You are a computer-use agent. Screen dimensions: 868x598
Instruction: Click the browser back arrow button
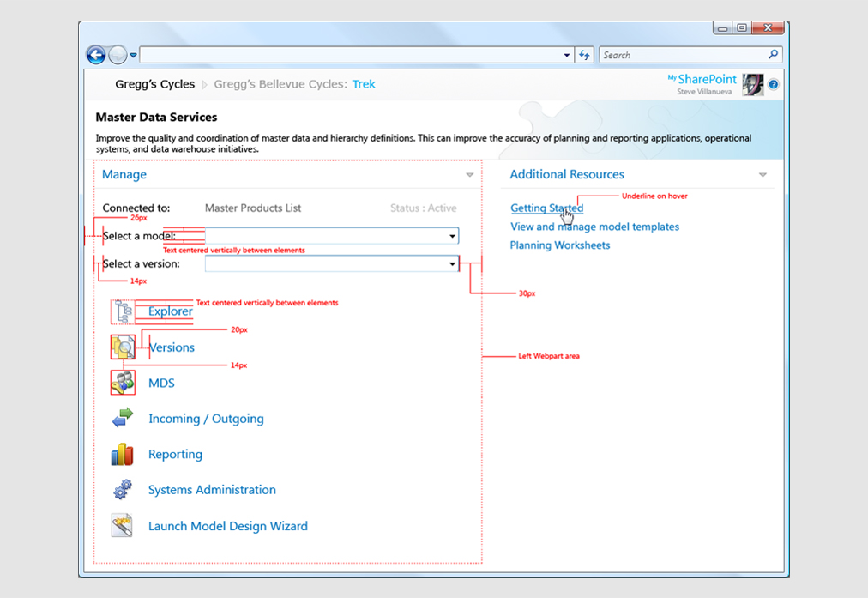(96, 55)
